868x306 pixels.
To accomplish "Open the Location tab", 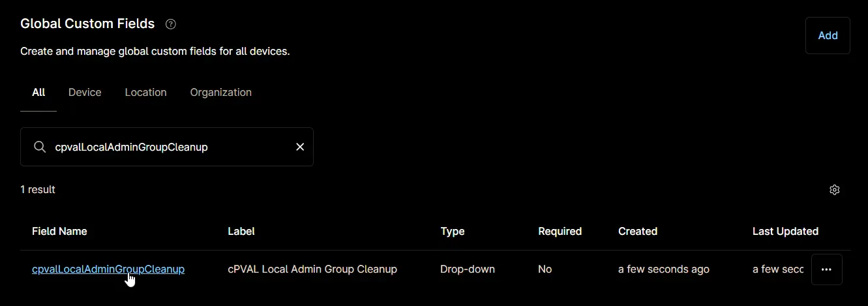I will click(x=145, y=92).
